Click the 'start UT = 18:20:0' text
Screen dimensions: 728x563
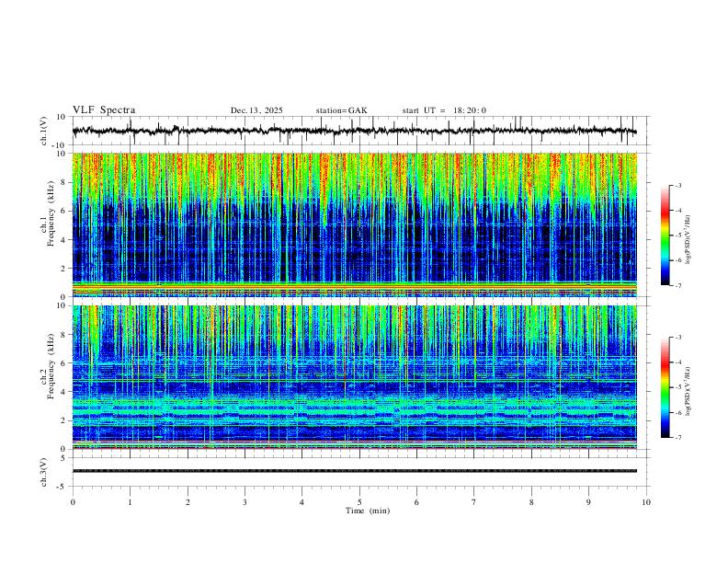tap(444, 110)
